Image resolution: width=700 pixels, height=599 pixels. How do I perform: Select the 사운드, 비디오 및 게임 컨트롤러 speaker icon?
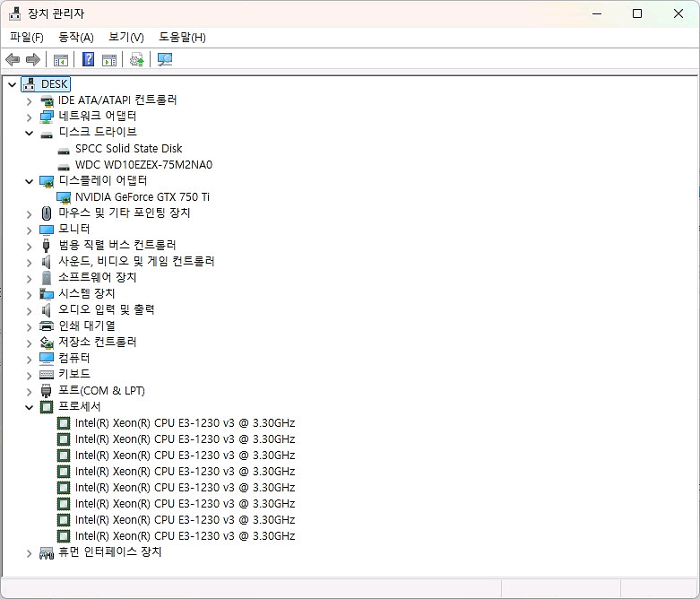point(46,261)
